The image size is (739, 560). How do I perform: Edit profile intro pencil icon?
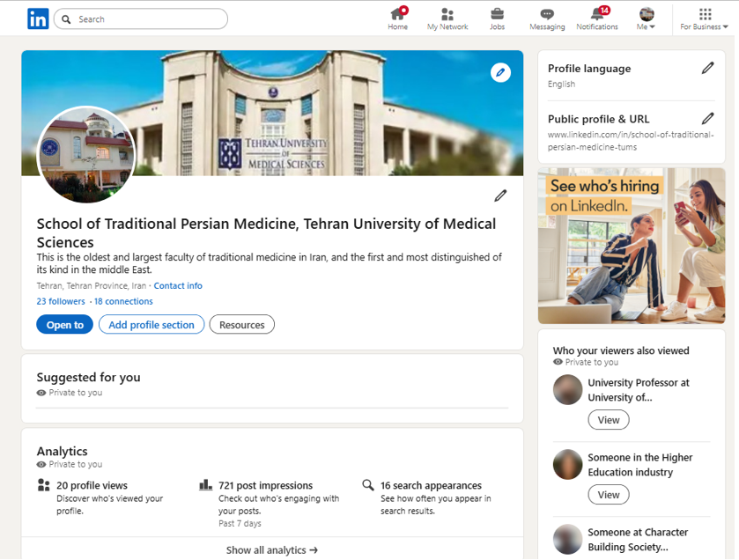point(500,195)
